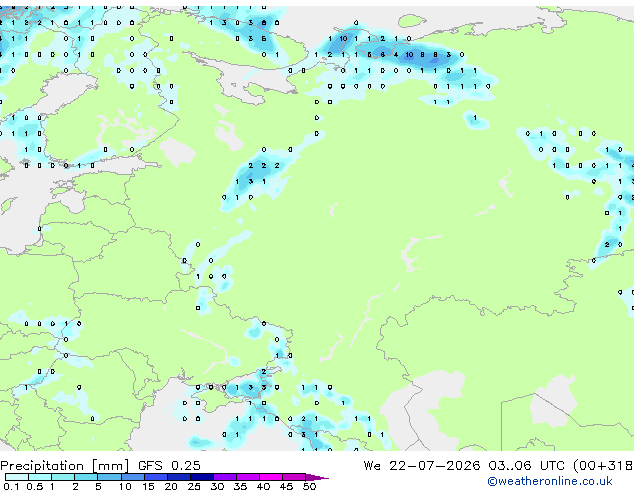
Task: Pick the lightest 0.1–0.5 mm legend swatch
Action: 17,477
